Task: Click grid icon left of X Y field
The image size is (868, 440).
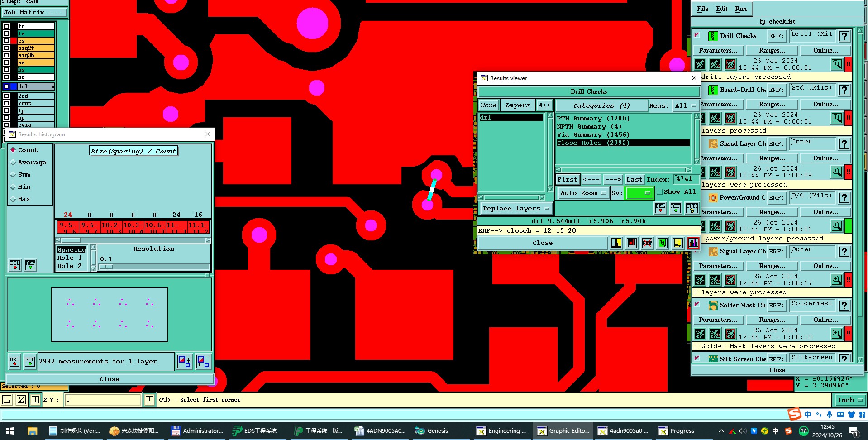Action: 35,400
